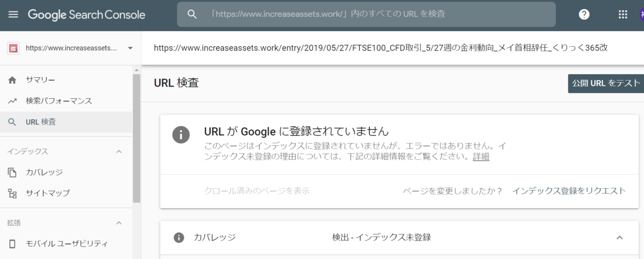The width and height of the screenshot is (644, 259).
Task: Click クロール済みのページを表示
Action: click(257, 191)
